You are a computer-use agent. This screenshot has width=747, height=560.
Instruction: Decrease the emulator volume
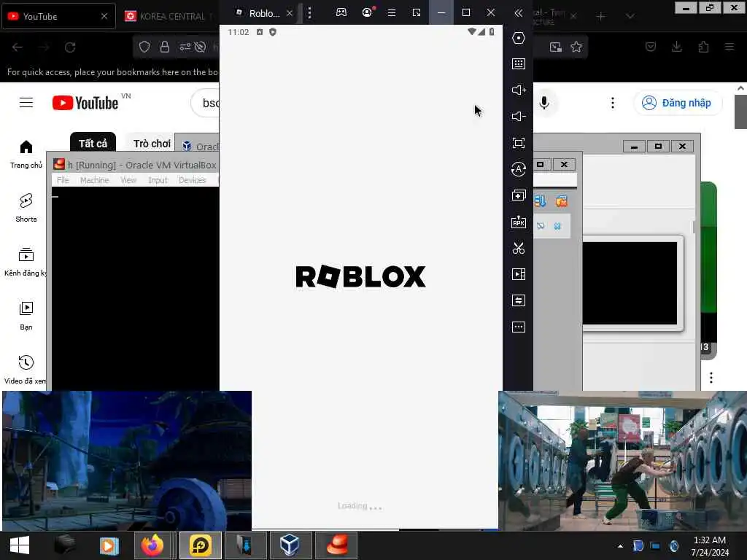click(519, 116)
